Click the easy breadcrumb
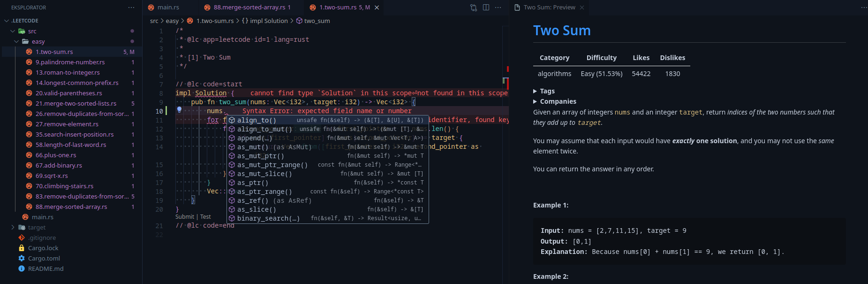Image resolution: width=868 pixels, height=284 pixels. (x=172, y=21)
